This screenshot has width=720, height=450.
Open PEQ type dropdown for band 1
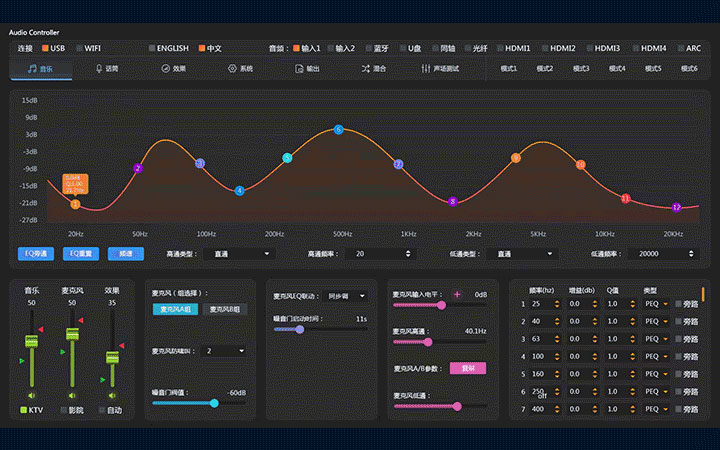pyautogui.click(x=656, y=304)
